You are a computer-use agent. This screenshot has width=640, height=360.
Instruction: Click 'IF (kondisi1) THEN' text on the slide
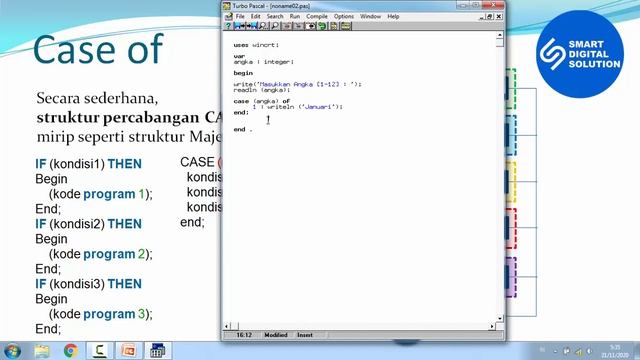click(x=89, y=164)
